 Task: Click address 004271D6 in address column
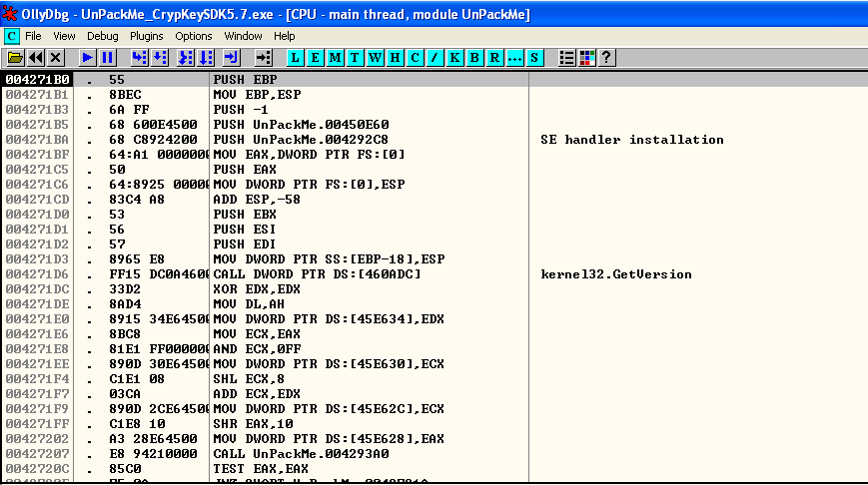[x=37, y=274]
